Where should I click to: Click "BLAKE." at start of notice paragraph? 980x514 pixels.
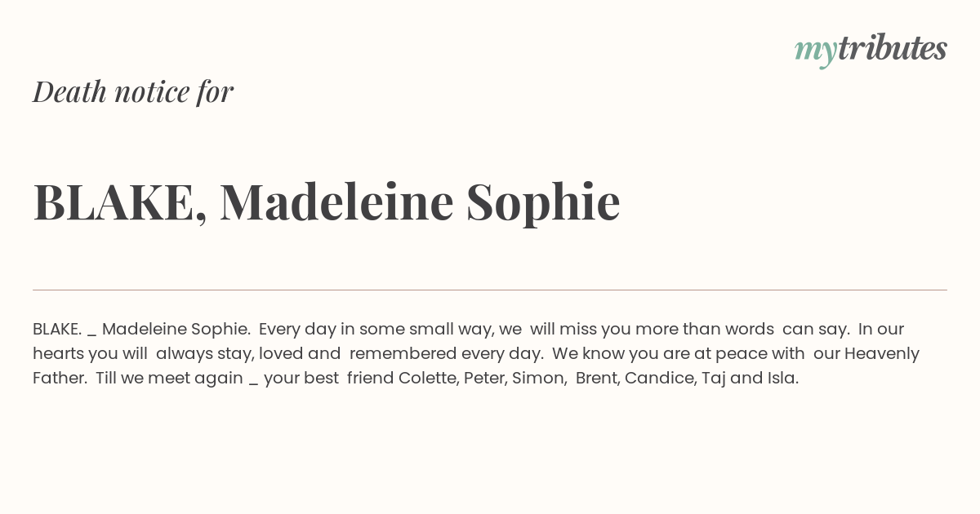click(x=57, y=330)
